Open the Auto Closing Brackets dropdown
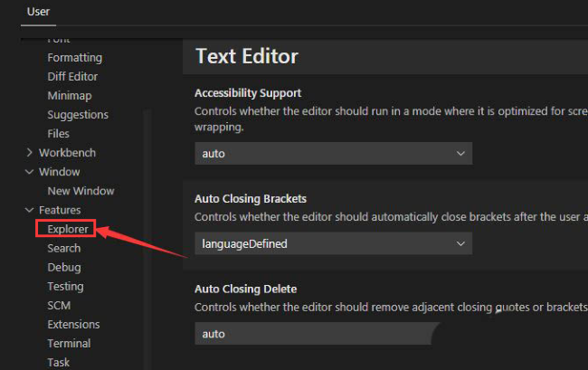This screenshot has height=370, width=588. click(333, 243)
